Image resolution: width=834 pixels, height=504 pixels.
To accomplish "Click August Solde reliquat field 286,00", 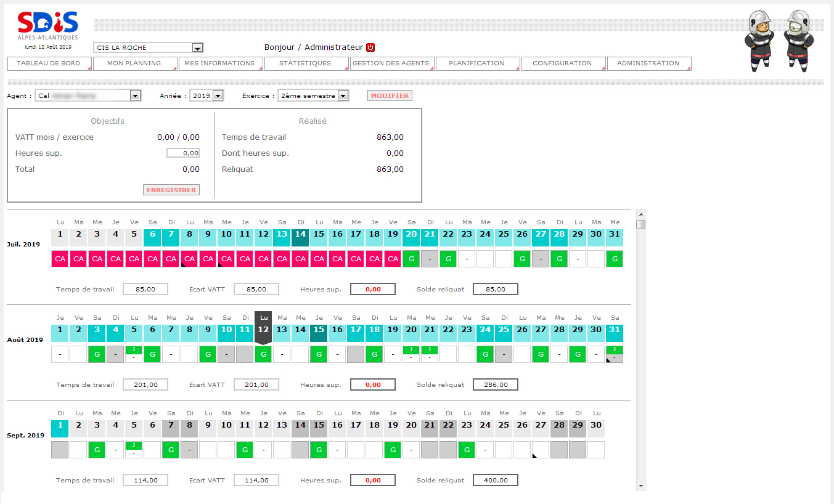I will click(496, 384).
